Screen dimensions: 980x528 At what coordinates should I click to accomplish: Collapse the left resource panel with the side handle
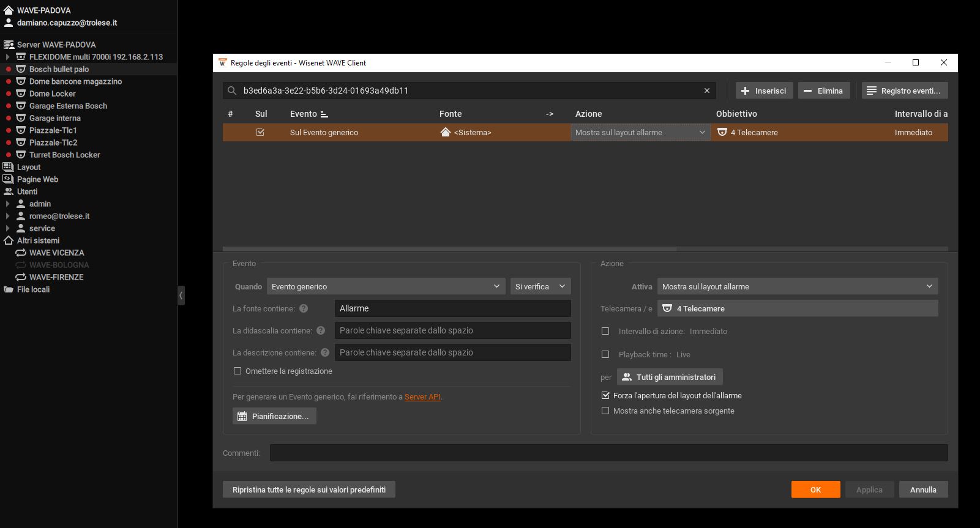(181, 296)
